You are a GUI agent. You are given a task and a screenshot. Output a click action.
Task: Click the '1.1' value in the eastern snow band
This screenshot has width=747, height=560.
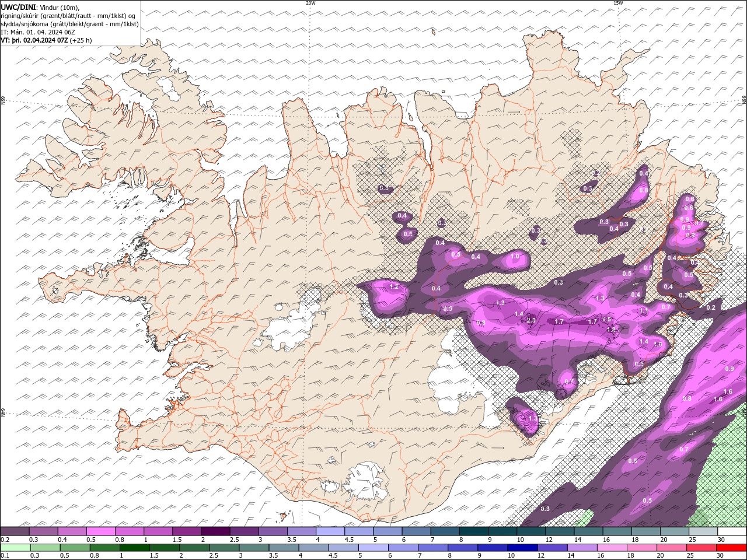pyautogui.click(x=644, y=311)
